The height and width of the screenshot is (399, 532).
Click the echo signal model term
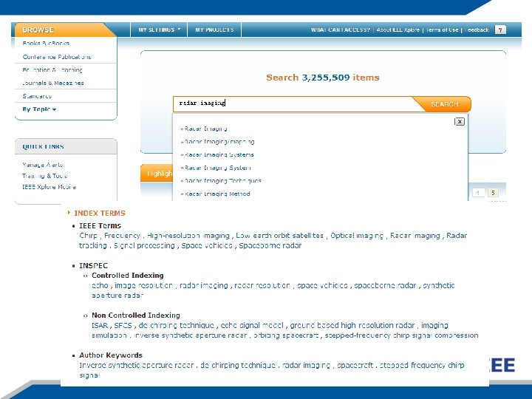252,325
